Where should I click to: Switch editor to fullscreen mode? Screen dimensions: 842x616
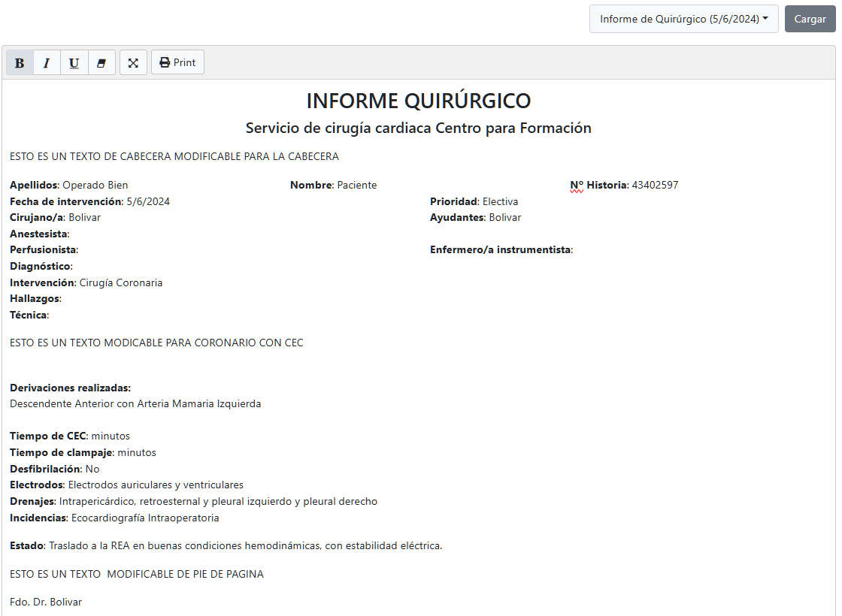133,63
